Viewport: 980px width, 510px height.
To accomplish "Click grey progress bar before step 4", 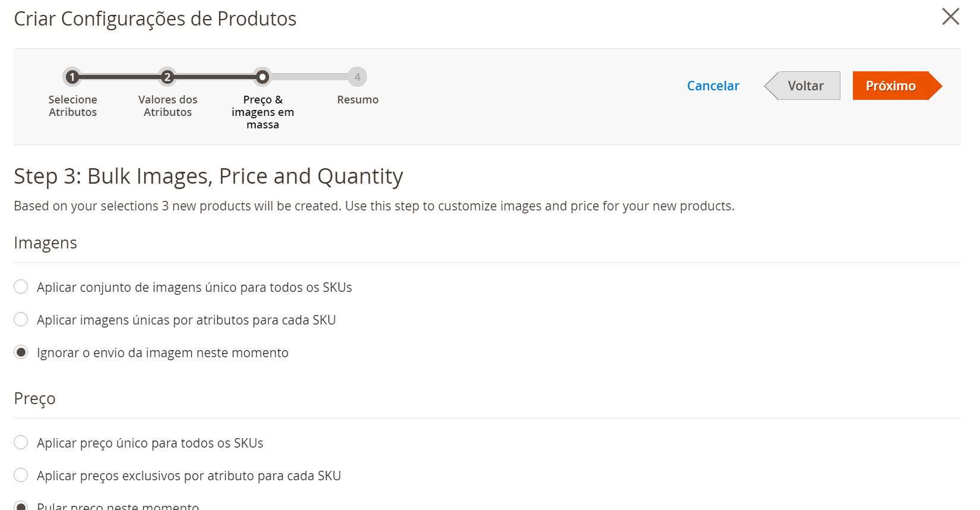I will (309, 77).
